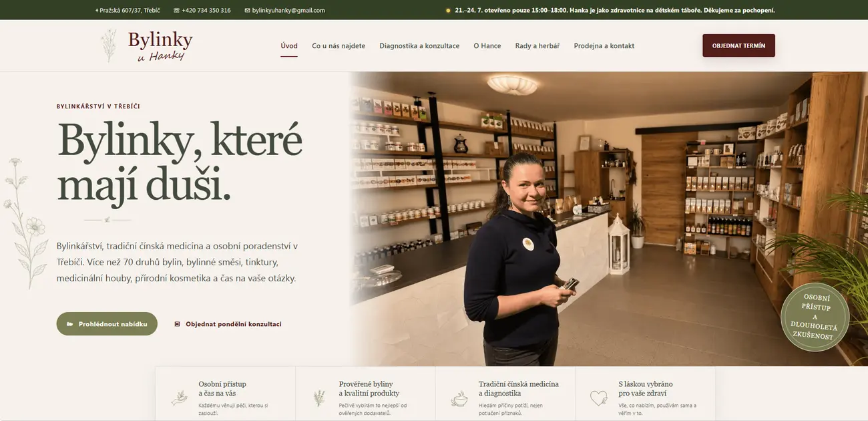The height and width of the screenshot is (421, 868).
Task: Click the text Každému věnuji péči
Action: (x=233, y=409)
